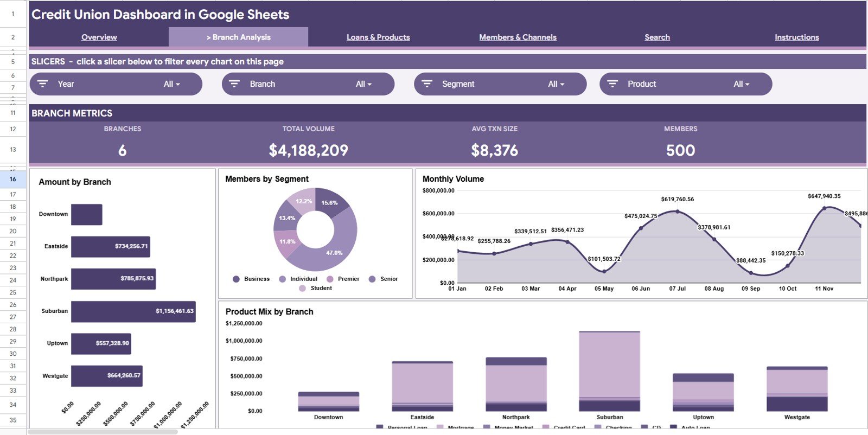Viewport: 868px width, 435px height.
Task: Select row header 16
Action: pos(13,179)
